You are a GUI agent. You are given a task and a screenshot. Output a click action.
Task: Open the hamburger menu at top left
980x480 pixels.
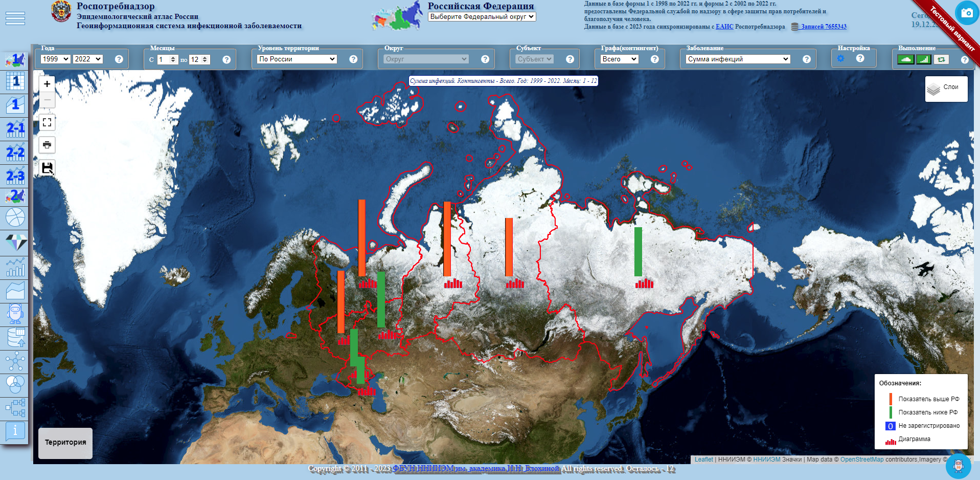point(15,19)
